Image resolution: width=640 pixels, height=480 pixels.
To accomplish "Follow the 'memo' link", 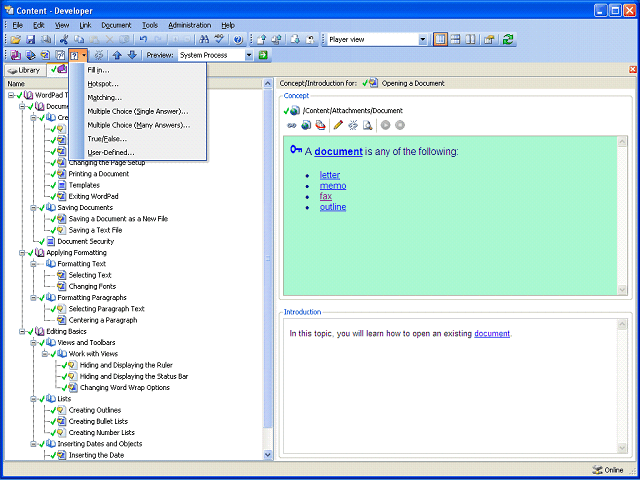I will click(x=333, y=186).
